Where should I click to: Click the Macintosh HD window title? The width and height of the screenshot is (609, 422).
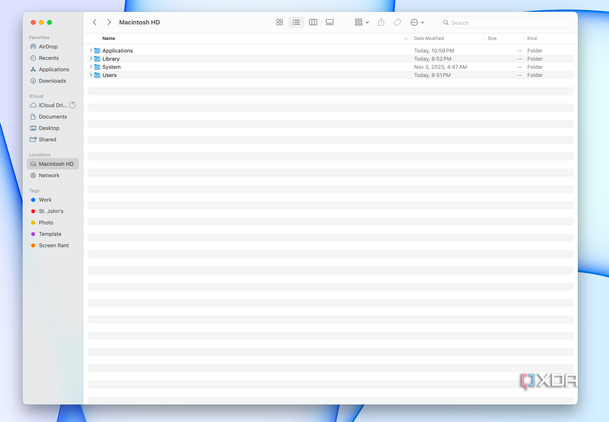click(x=139, y=23)
